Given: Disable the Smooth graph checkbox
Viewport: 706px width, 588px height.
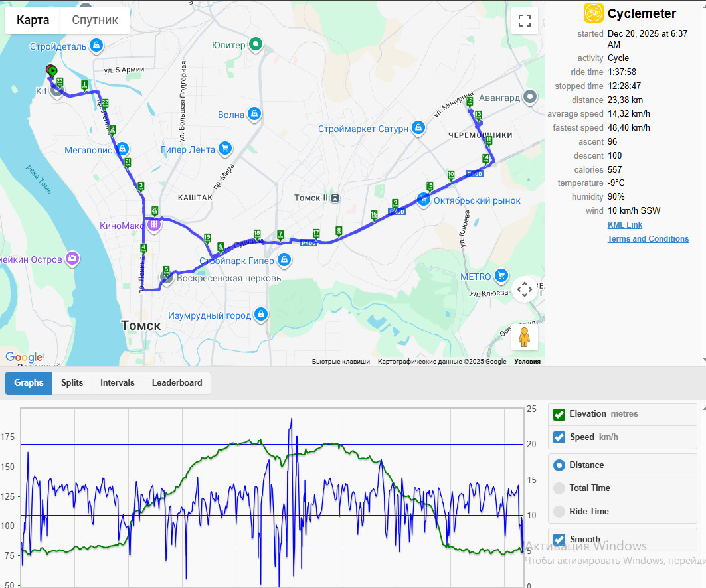Looking at the screenshot, I should [x=559, y=539].
